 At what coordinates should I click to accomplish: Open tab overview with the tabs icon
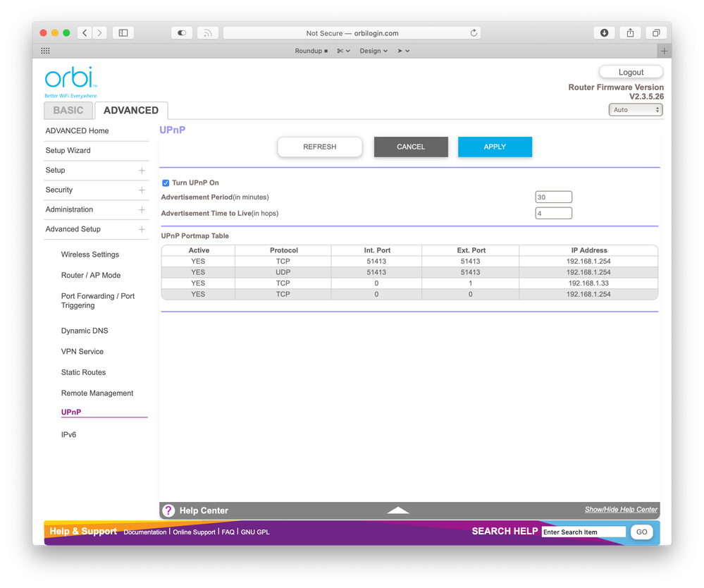655,32
